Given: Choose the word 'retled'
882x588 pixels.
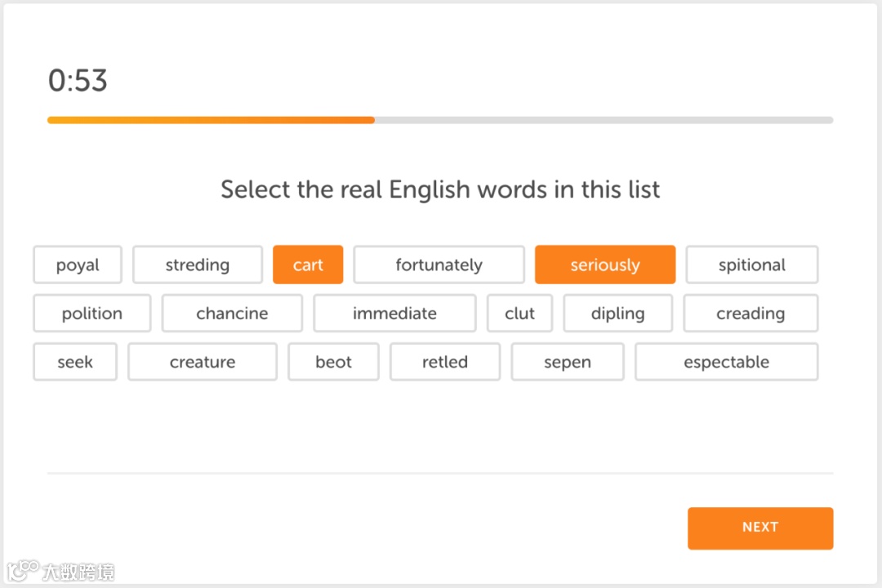Looking at the screenshot, I should click(x=445, y=362).
